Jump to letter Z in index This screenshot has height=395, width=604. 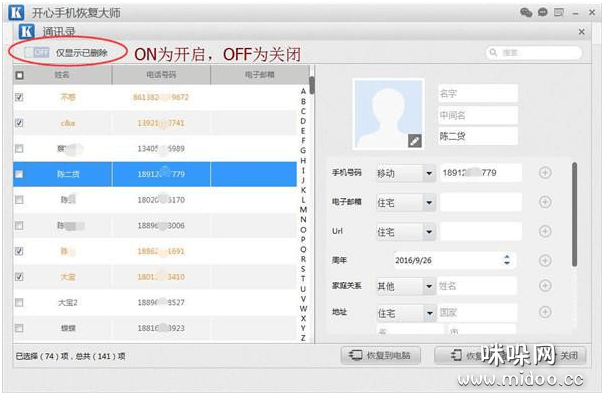[x=303, y=338]
